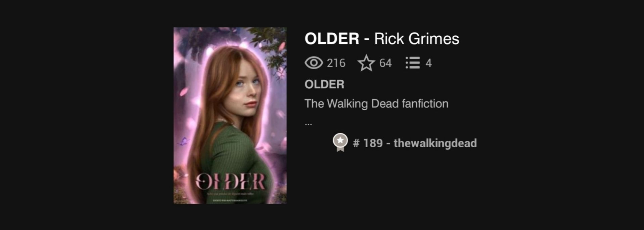This screenshot has width=644, height=230.
Task: Open the redhead girl book cover thumbnail
Action: tap(230, 115)
